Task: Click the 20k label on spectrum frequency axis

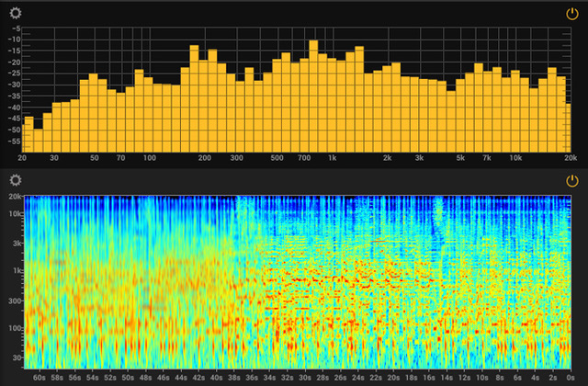Action: 571,158
